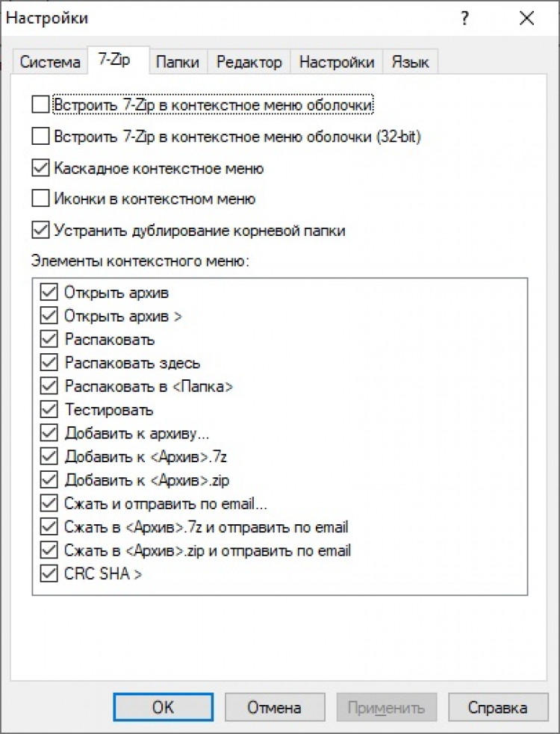Open the Настройки tab
Viewport: 560px width, 734px height.
[337, 62]
